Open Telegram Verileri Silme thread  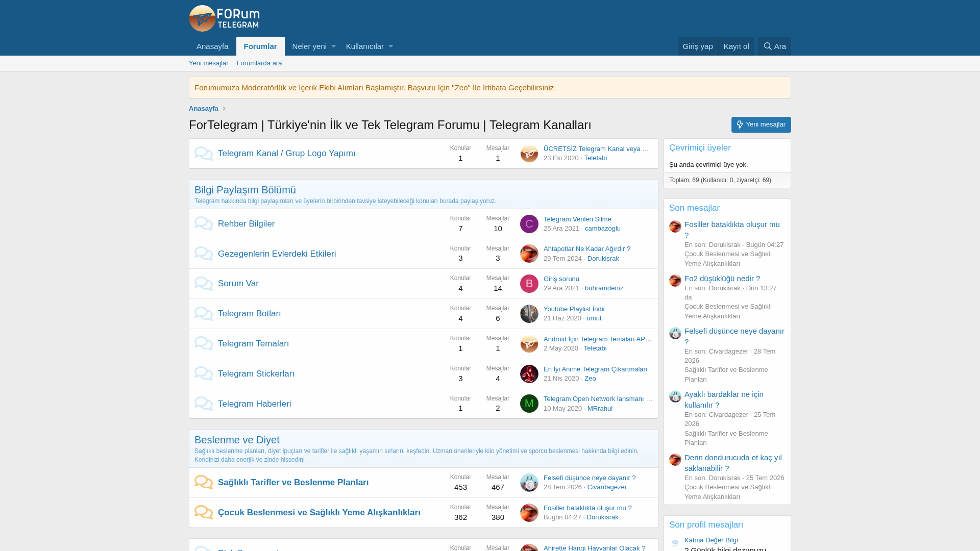click(577, 219)
